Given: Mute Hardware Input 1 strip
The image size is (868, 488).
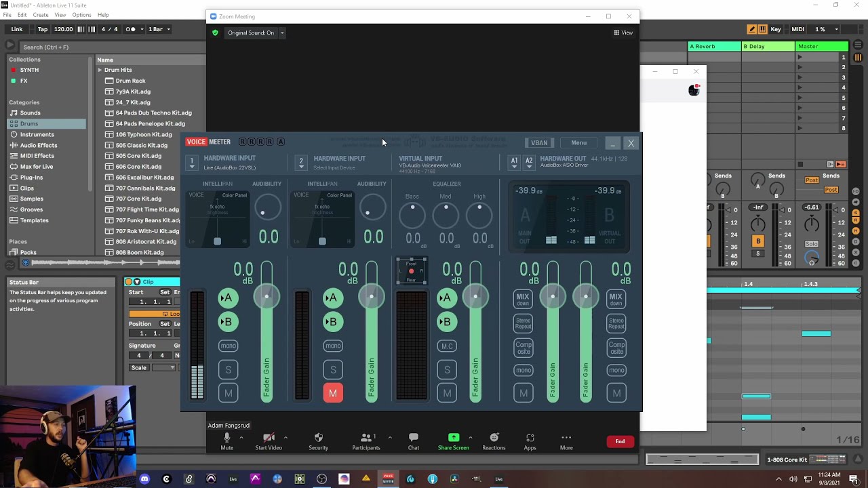Looking at the screenshot, I should (228, 393).
